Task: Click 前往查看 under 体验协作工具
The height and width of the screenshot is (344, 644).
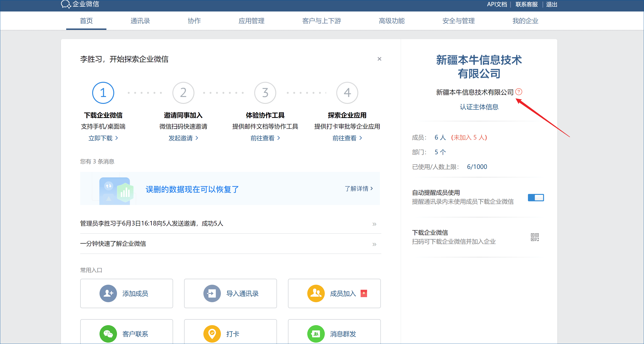Action: point(265,138)
